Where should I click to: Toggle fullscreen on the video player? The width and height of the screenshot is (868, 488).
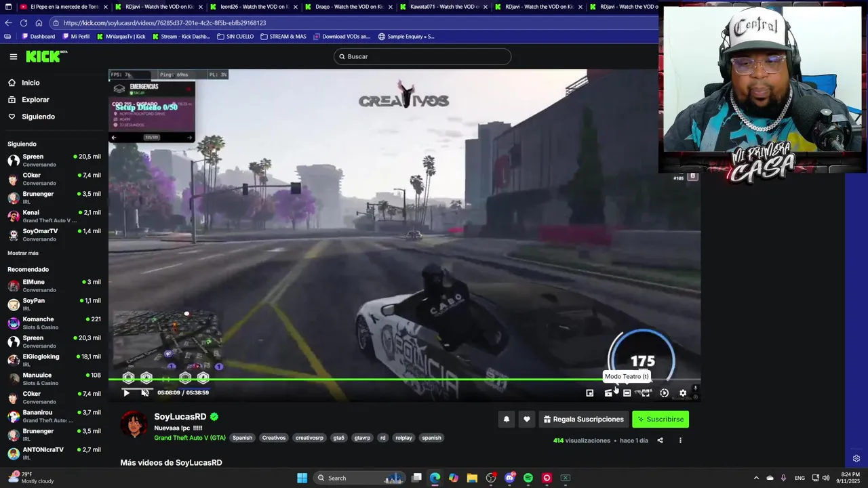click(x=646, y=392)
